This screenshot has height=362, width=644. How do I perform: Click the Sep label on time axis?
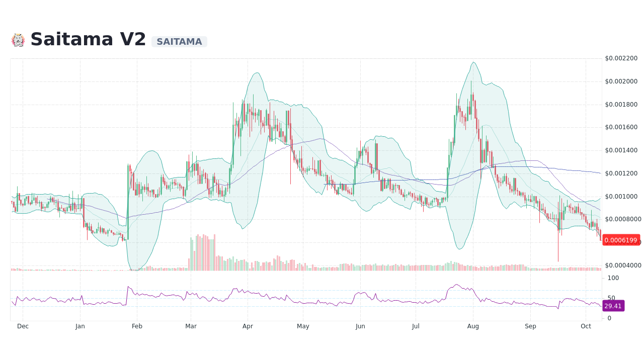pos(530,326)
